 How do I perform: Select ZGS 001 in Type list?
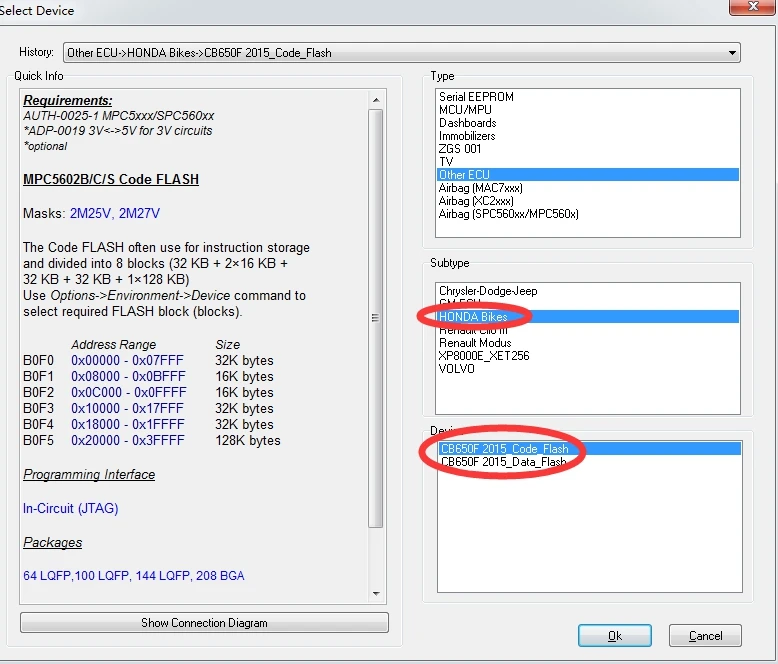587,148
